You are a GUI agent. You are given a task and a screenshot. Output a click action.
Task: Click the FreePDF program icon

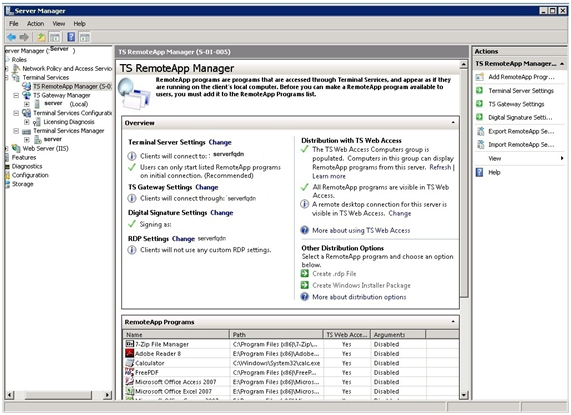(129, 372)
